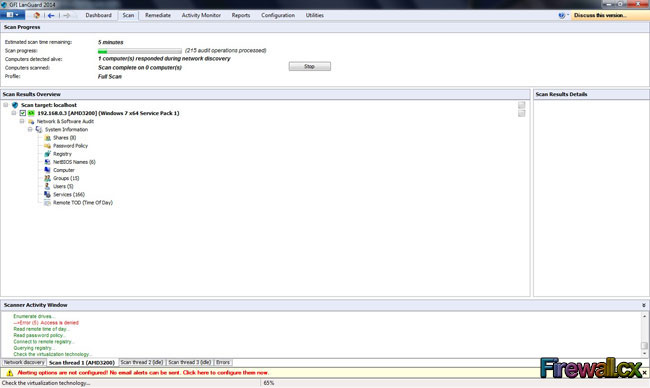Click the Password Policy key icon

point(47,146)
